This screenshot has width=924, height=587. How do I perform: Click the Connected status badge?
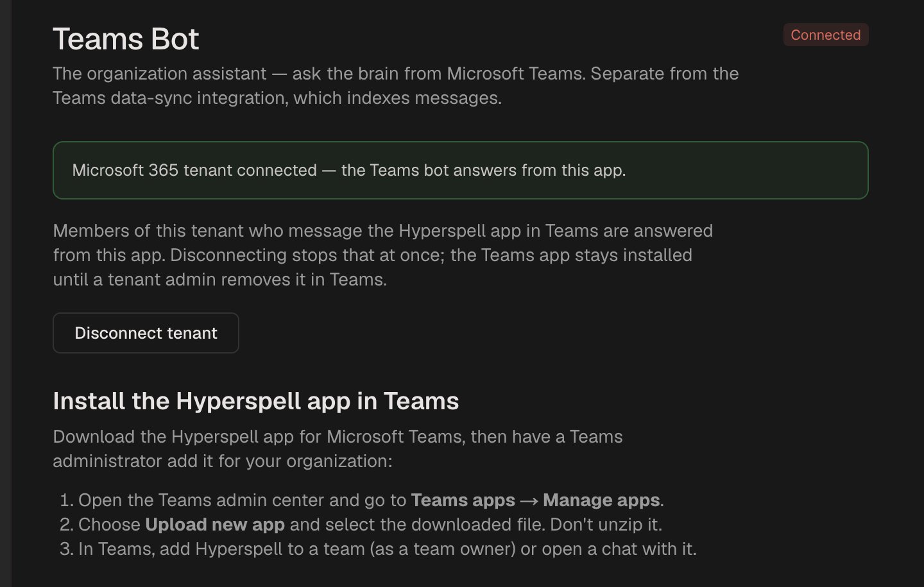pyautogui.click(x=826, y=35)
